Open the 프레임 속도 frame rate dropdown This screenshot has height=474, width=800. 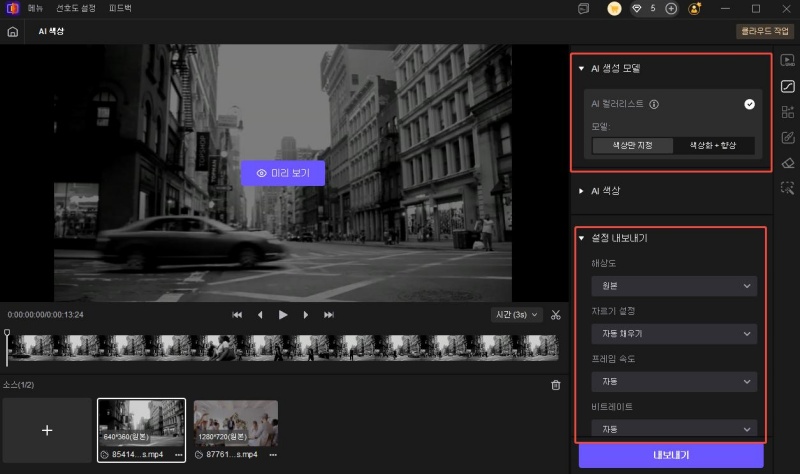pyautogui.click(x=673, y=381)
